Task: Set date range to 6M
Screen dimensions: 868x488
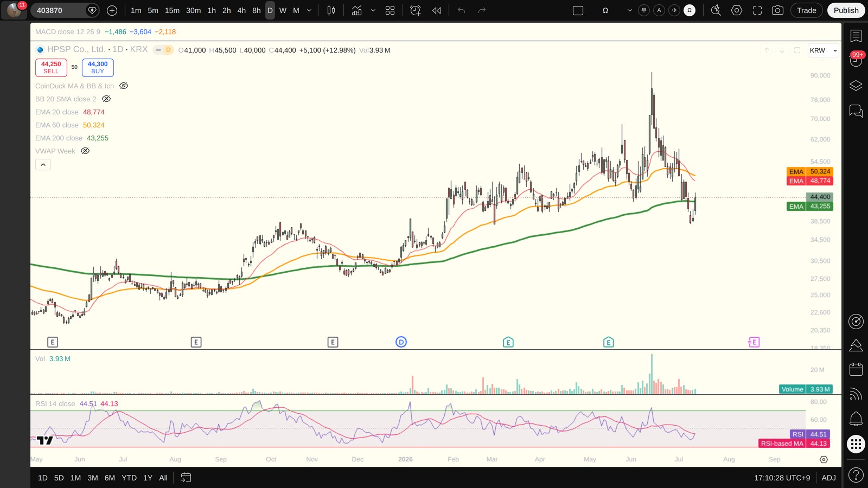Action: (110, 478)
